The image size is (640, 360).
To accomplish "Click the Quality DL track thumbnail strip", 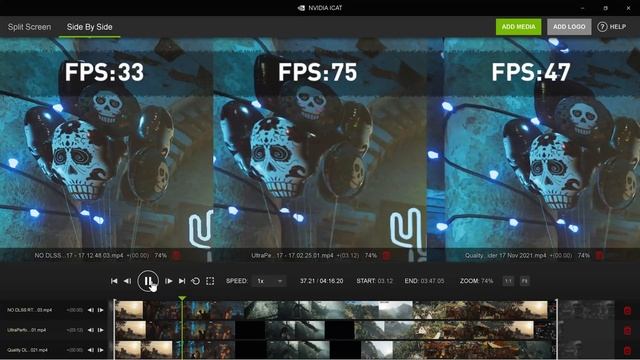I will [335, 350].
